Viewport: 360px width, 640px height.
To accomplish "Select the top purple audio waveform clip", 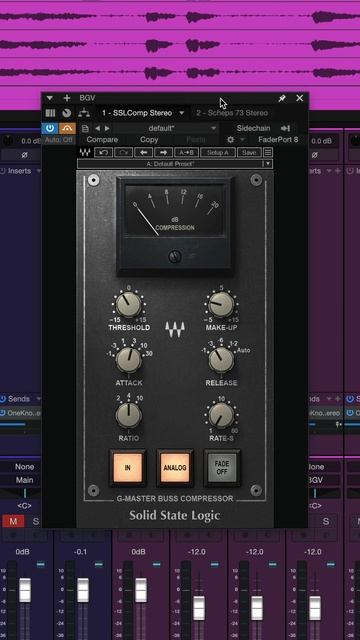I will [x=180, y=17].
